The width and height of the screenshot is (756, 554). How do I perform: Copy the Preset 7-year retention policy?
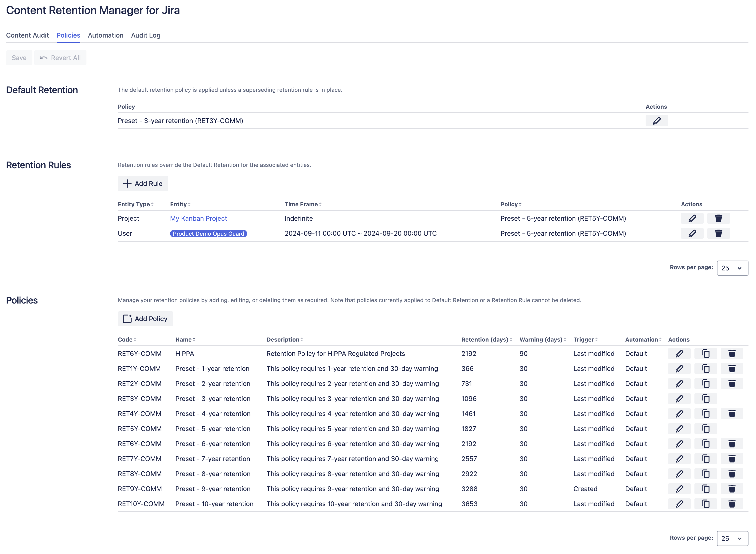[705, 459]
